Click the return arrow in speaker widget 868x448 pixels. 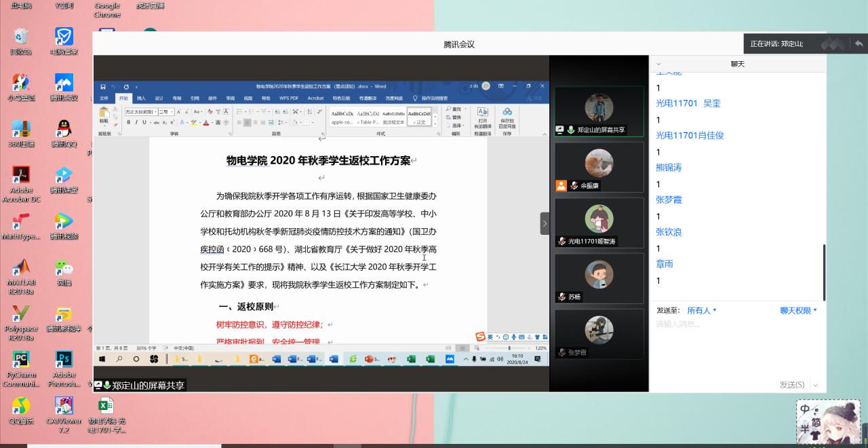click(859, 43)
